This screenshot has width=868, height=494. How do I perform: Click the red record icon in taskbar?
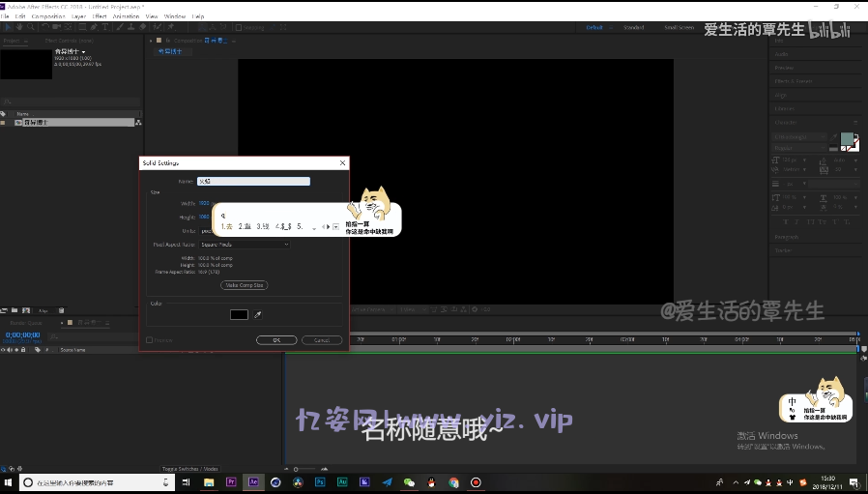[x=476, y=482]
